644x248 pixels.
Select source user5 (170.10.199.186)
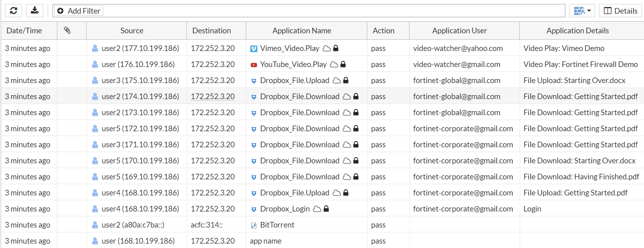point(140,161)
